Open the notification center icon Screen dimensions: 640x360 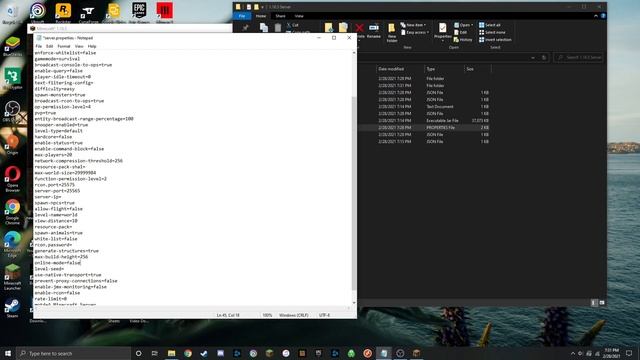pos(629,353)
